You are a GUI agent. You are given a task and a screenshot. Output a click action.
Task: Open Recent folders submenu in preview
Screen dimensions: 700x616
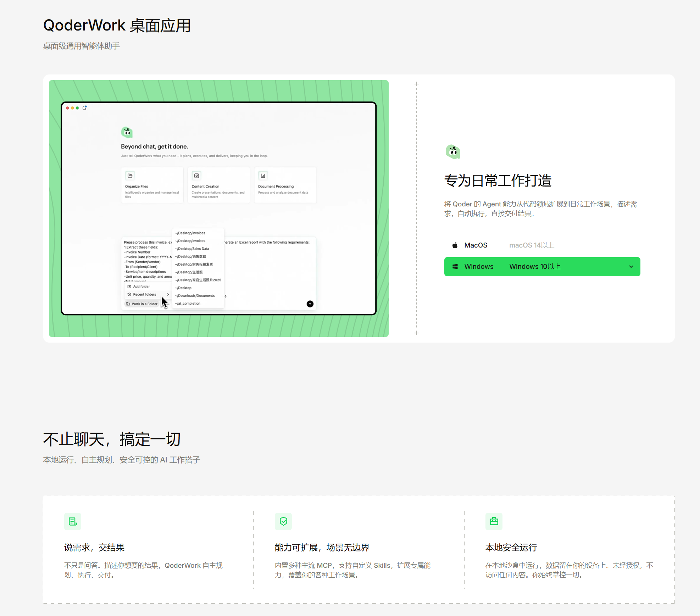click(x=148, y=294)
